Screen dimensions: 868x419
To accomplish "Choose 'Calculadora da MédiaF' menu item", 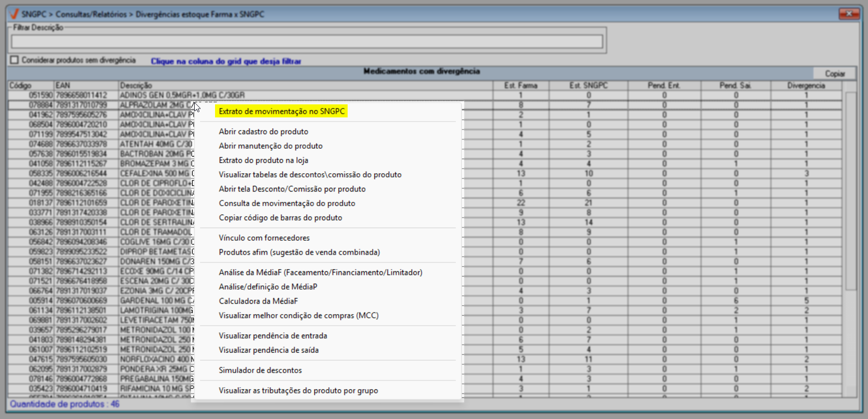I will pyautogui.click(x=258, y=301).
